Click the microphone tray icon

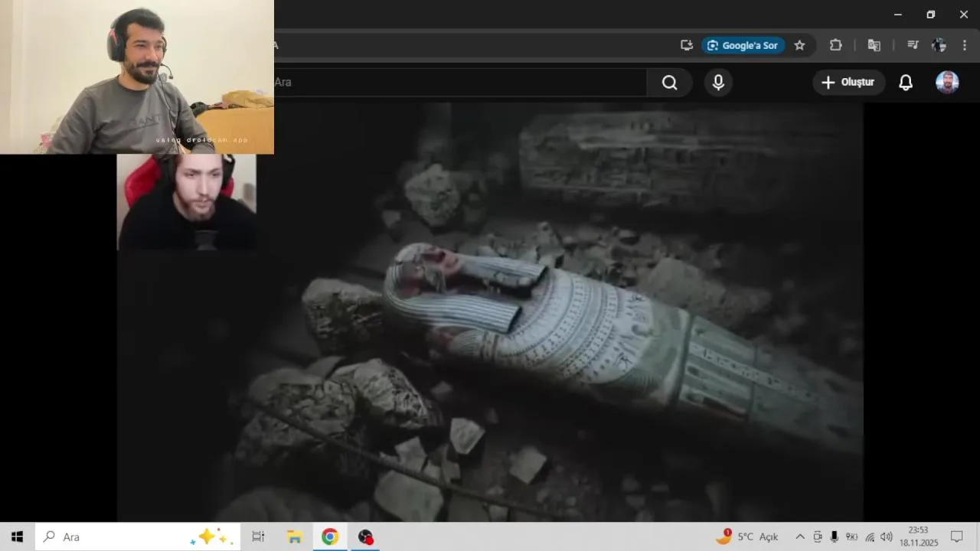(834, 536)
